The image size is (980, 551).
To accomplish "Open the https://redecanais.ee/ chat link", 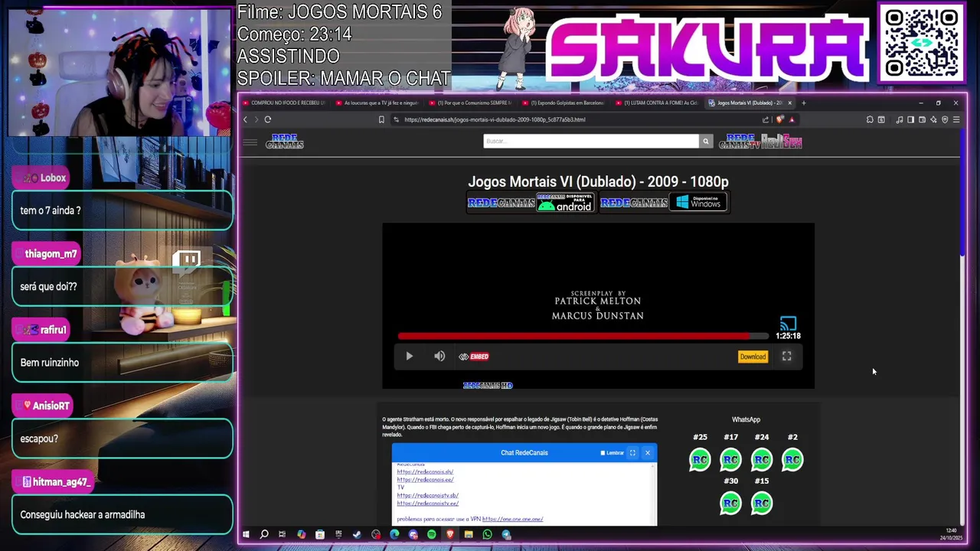I will click(425, 480).
